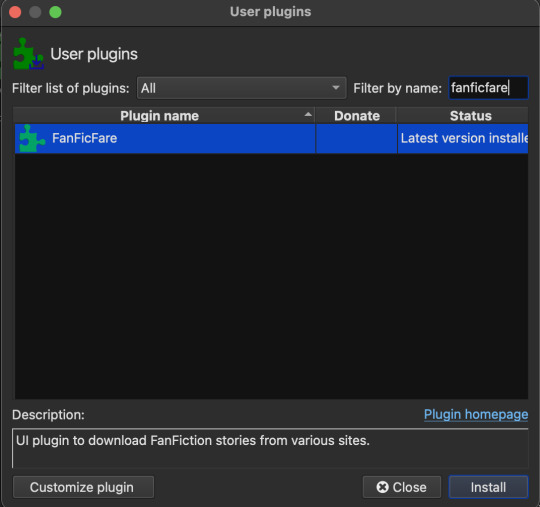Click the Latest version installed status cell
The height and width of the screenshot is (507, 540).
click(x=463, y=138)
